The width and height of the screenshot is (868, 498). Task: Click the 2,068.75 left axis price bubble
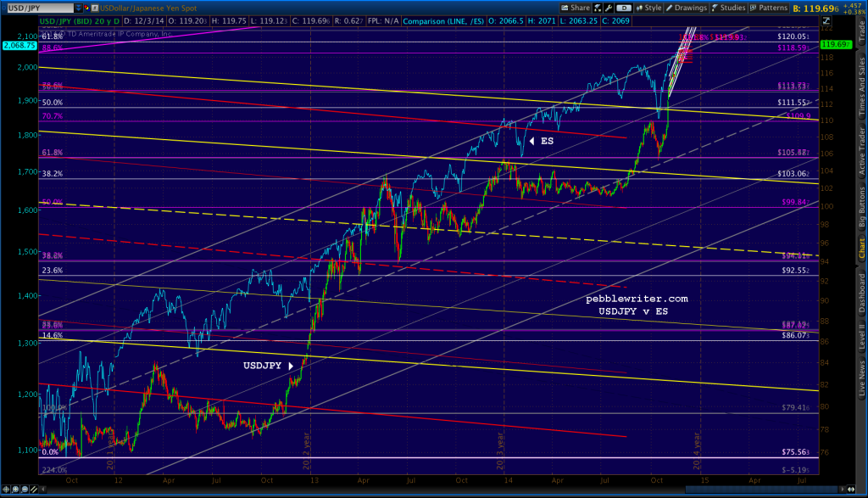pos(19,46)
